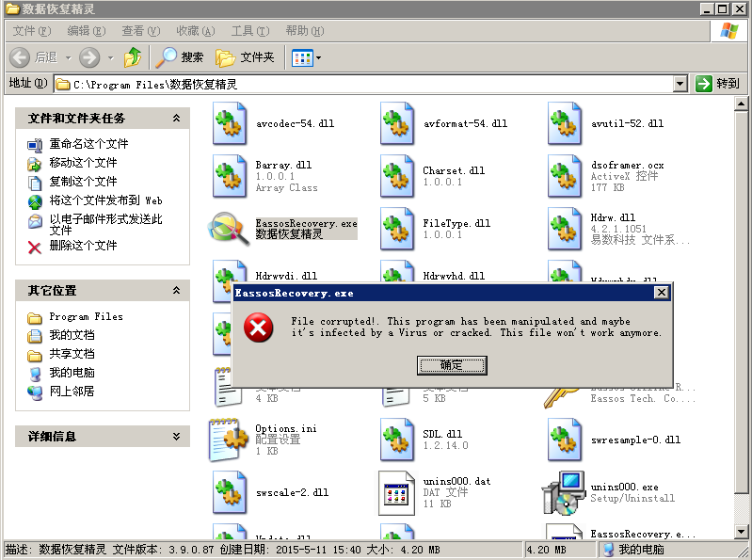Go up one folder level icon
752x560 pixels.
[133, 57]
